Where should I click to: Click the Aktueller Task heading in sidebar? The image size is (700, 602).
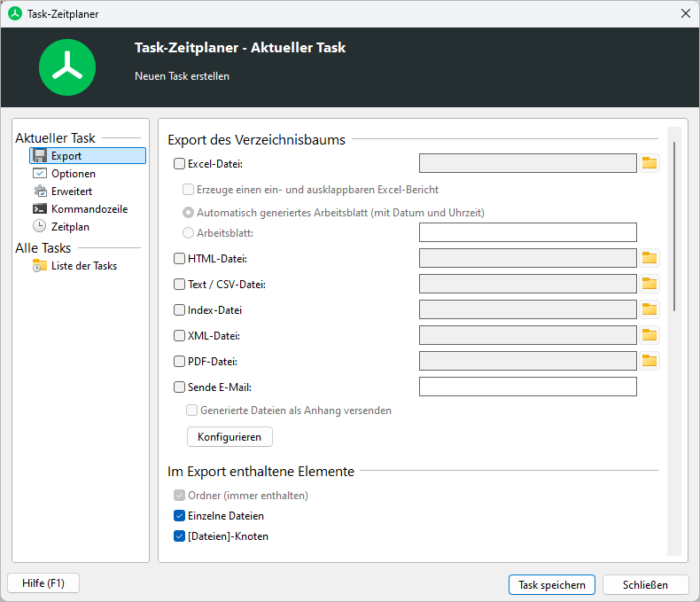coord(55,138)
